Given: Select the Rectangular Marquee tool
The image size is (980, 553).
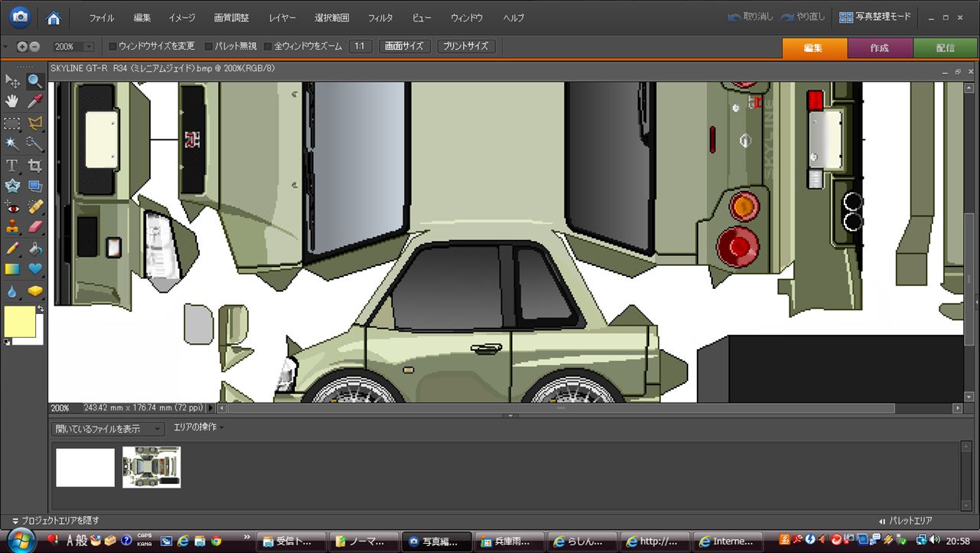Looking at the screenshot, I should (x=12, y=123).
